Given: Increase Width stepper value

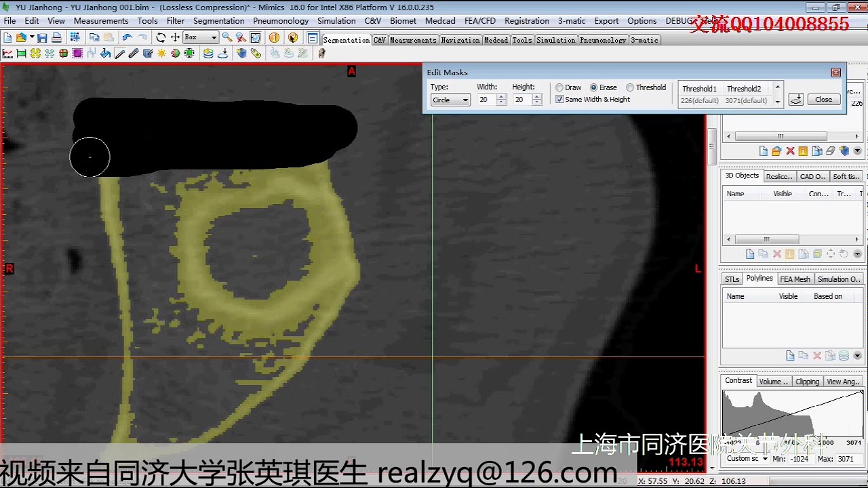Looking at the screenshot, I should (501, 97).
